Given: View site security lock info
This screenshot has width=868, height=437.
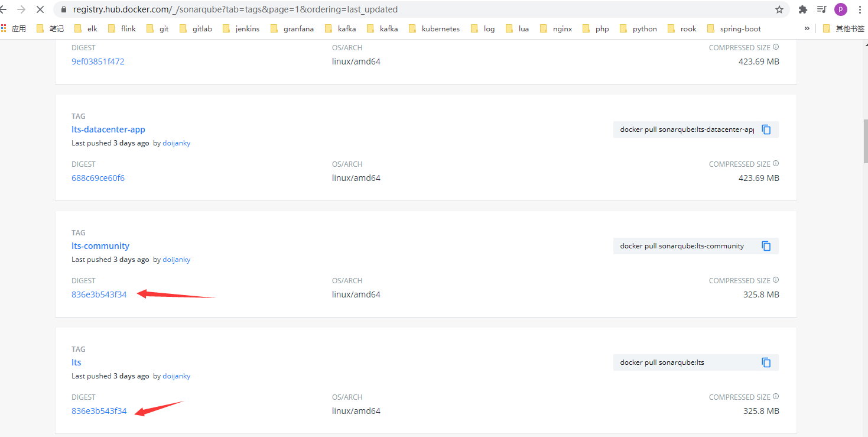Looking at the screenshot, I should [64, 9].
